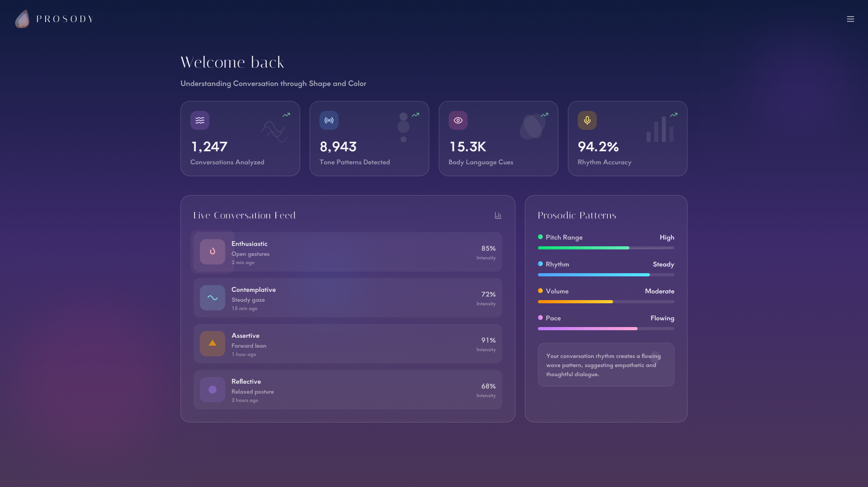Click the microphone icon on Rhythm Accuracy
This screenshot has width=868, height=487.
pos(587,120)
